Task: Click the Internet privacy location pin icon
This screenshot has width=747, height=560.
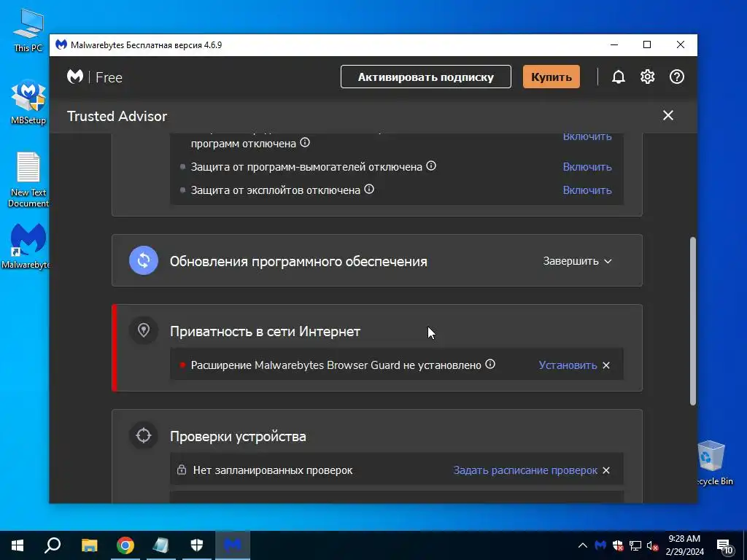Action: coord(144,330)
